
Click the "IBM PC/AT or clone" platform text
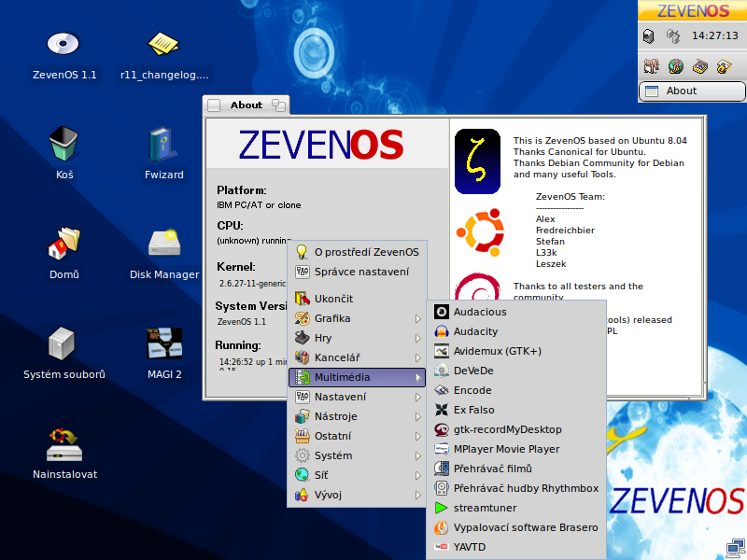click(x=259, y=205)
